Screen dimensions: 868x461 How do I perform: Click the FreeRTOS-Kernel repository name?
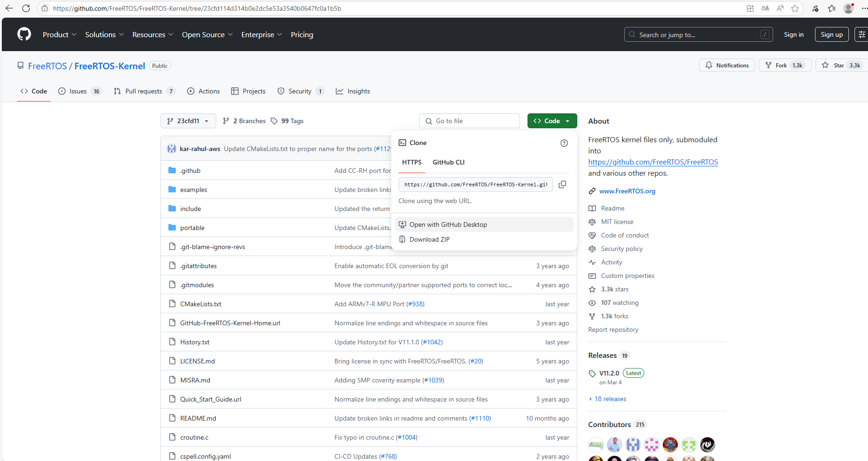click(110, 66)
